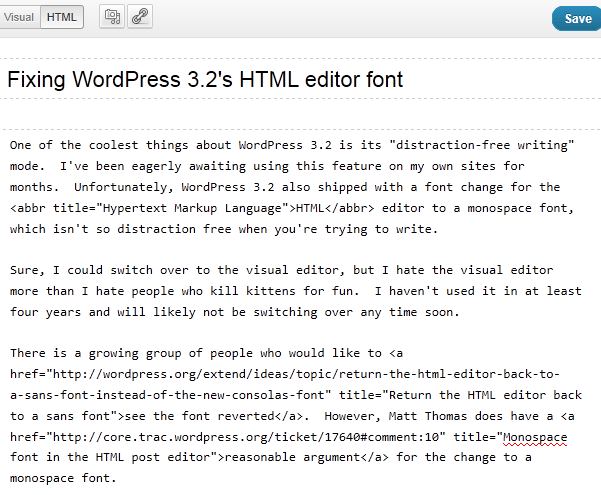This screenshot has width=601, height=495.
Task: Click the line "four years and will likely"
Action: (x=235, y=312)
